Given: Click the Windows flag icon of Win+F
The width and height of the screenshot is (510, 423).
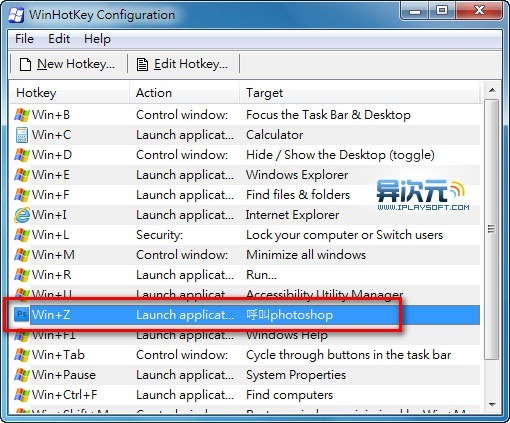Looking at the screenshot, I should [22, 195].
